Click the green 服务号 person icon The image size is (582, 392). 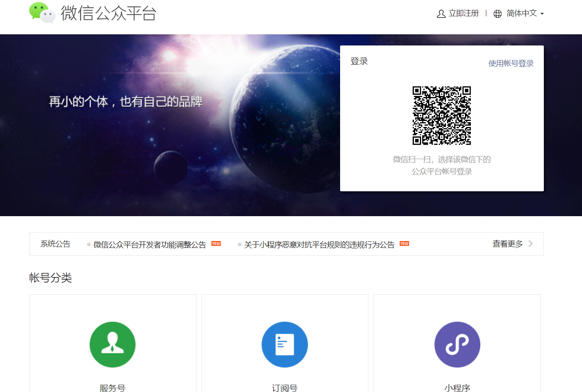(112, 344)
